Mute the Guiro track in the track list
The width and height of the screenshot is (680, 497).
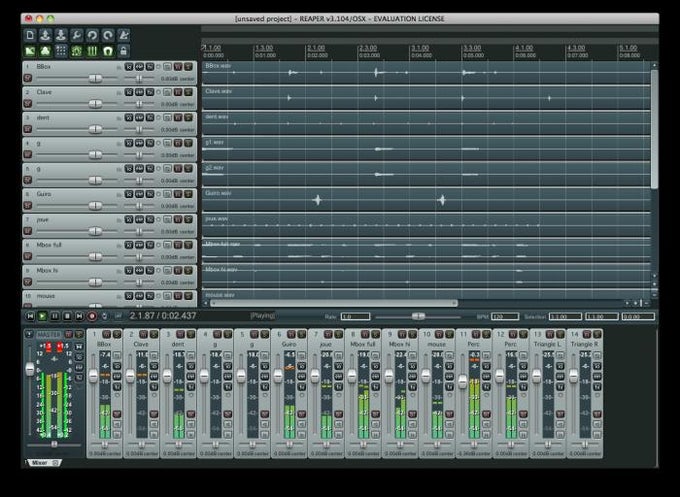(178, 194)
